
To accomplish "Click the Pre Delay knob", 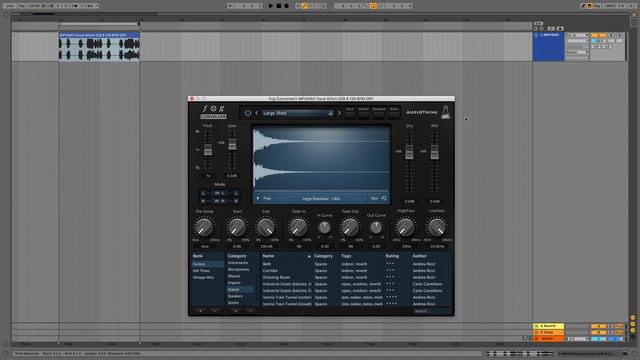I will 204,227.
